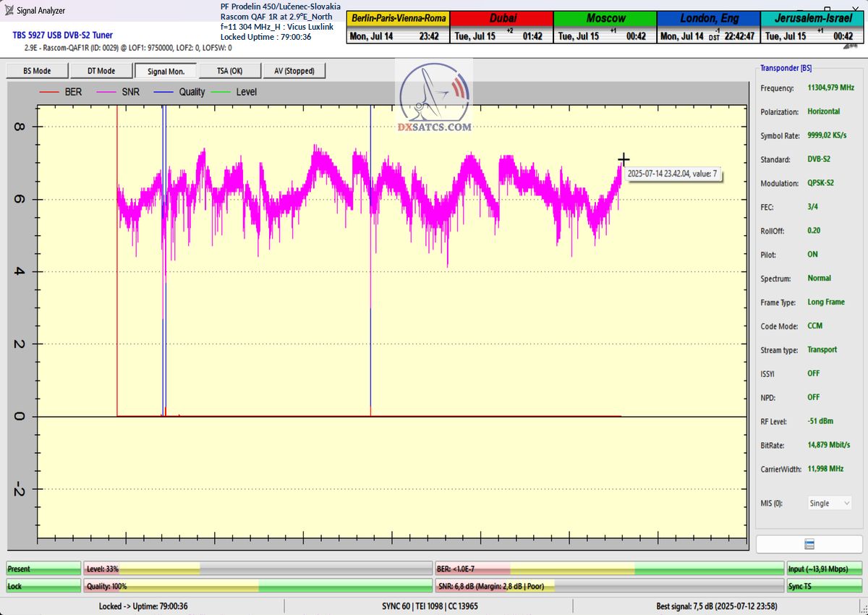Click the SNR 6,8 dB progress bar
Screen dimensions: 868x615
point(609,586)
